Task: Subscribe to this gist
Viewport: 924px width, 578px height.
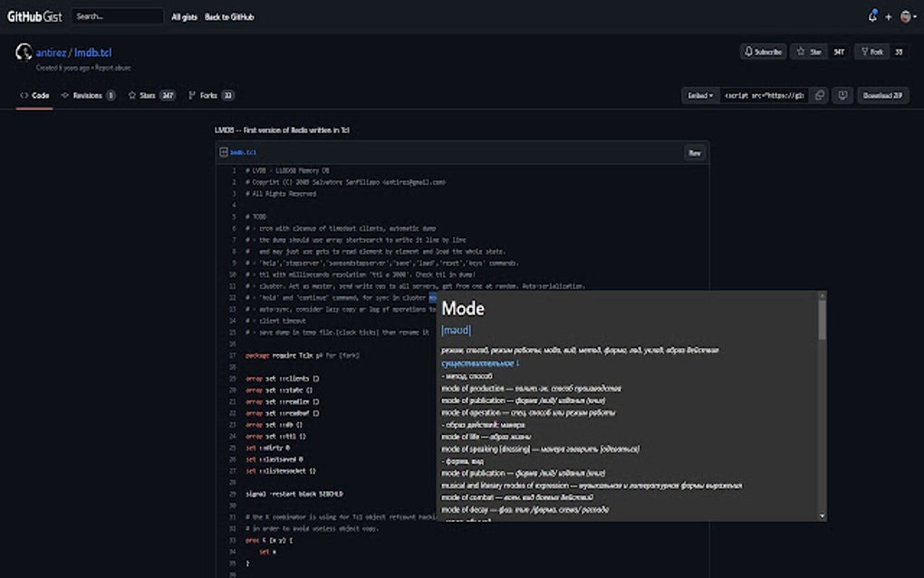Action: click(x=763, y=52)
